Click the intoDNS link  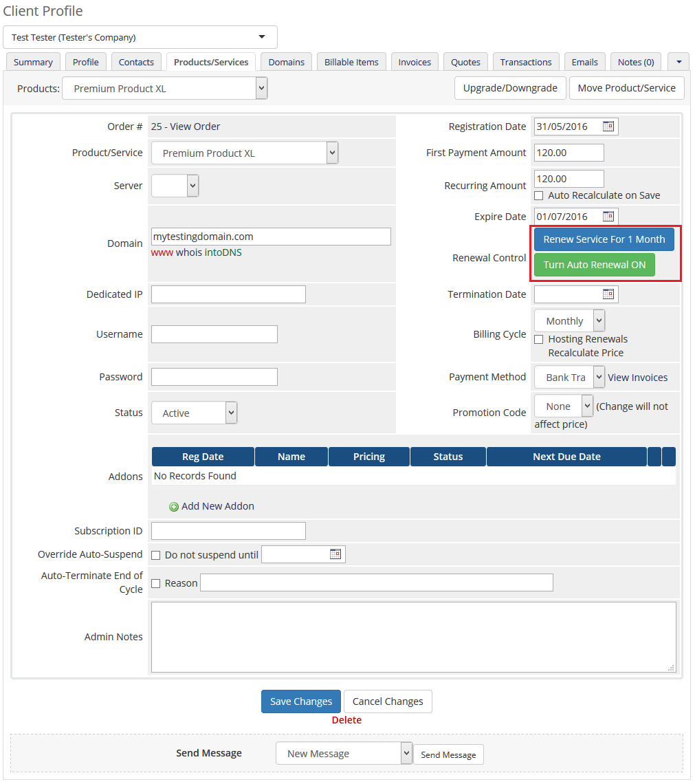(223, 252)
